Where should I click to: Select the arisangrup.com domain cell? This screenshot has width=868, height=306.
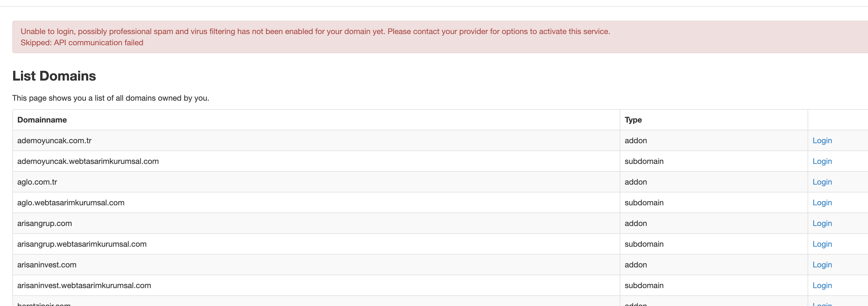(x=44, y=223)
